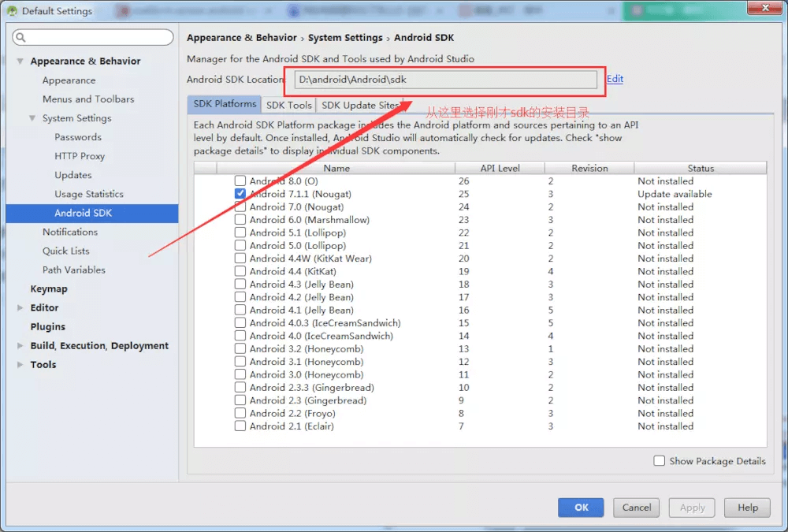
Task: Check the Android 2.1 (Eclair) checkbox
Action: coord(240,426)
